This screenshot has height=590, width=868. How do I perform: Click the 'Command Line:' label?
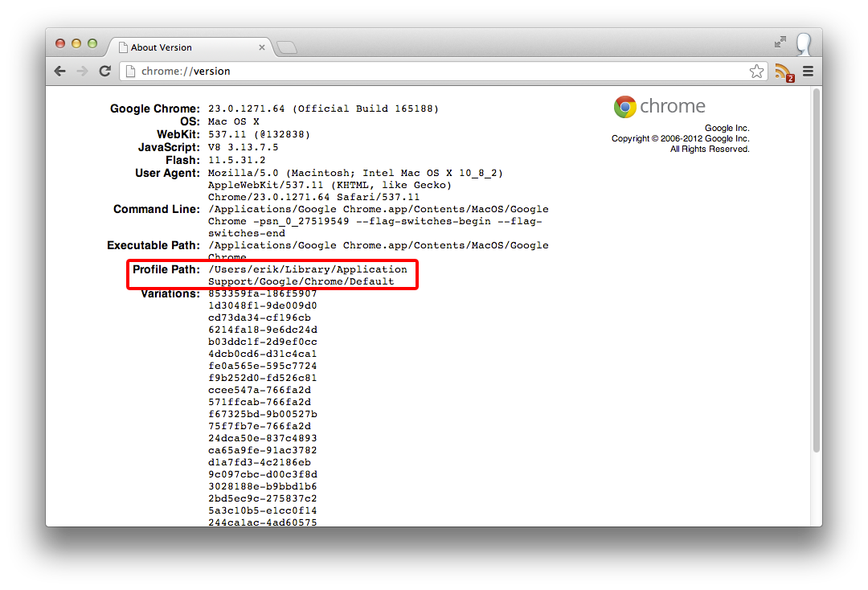click(x=157, y=209)
